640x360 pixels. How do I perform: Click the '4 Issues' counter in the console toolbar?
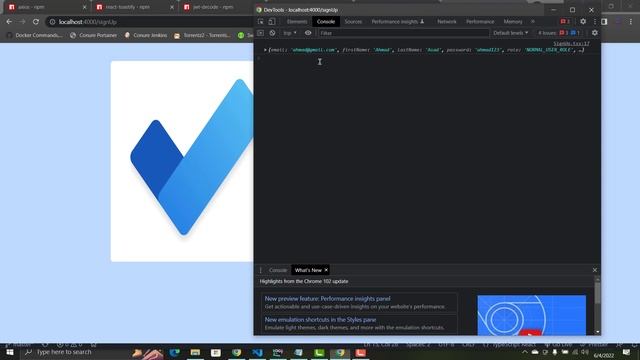coord(558,33)
